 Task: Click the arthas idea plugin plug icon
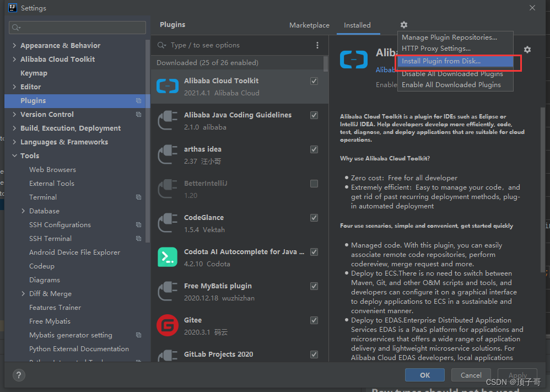[x=168, y=155]
